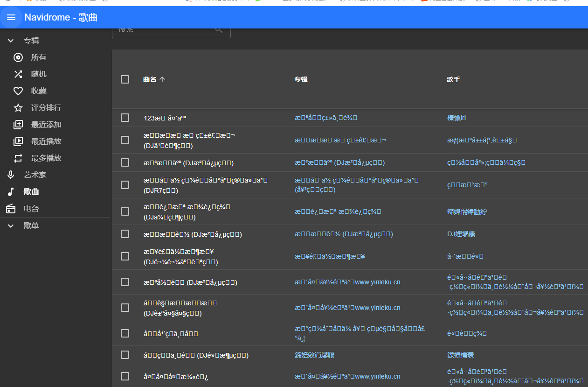Click the song title ending in "(DJR7" suffix

[x=205, y=185]
